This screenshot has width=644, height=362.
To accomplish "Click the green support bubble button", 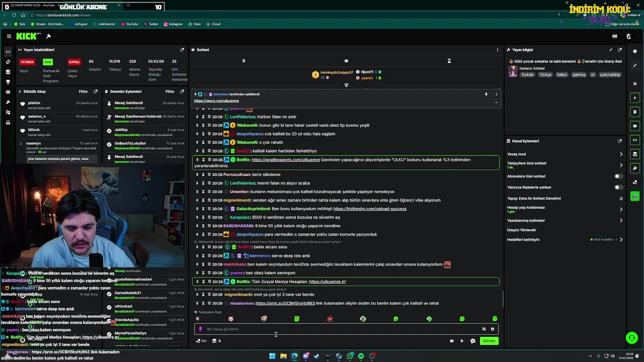I will click(x=632, y=338).
